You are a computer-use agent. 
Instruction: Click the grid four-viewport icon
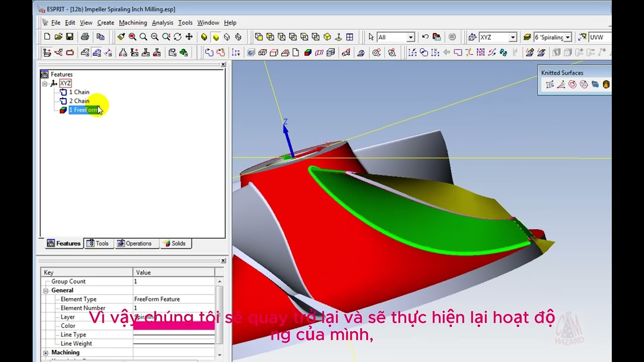350,37
